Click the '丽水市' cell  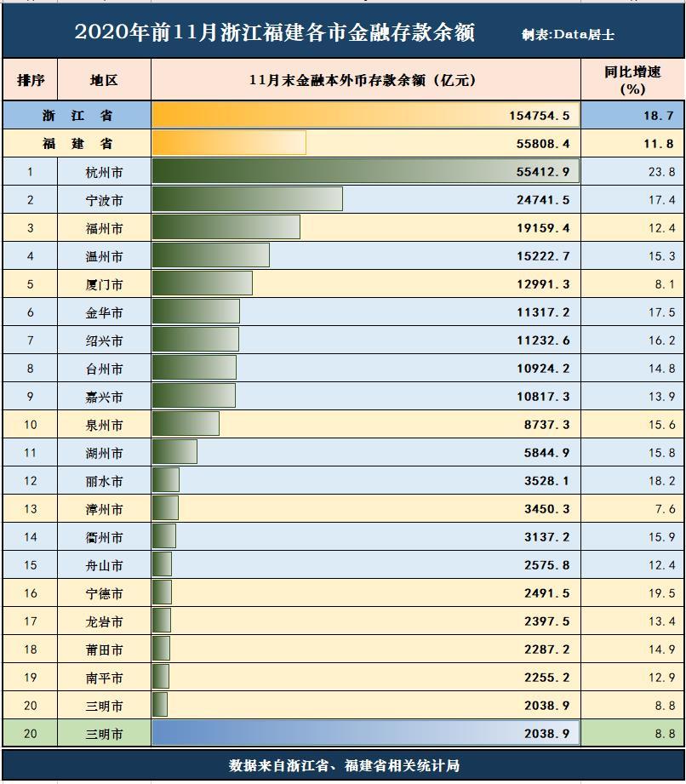[104, 481]
